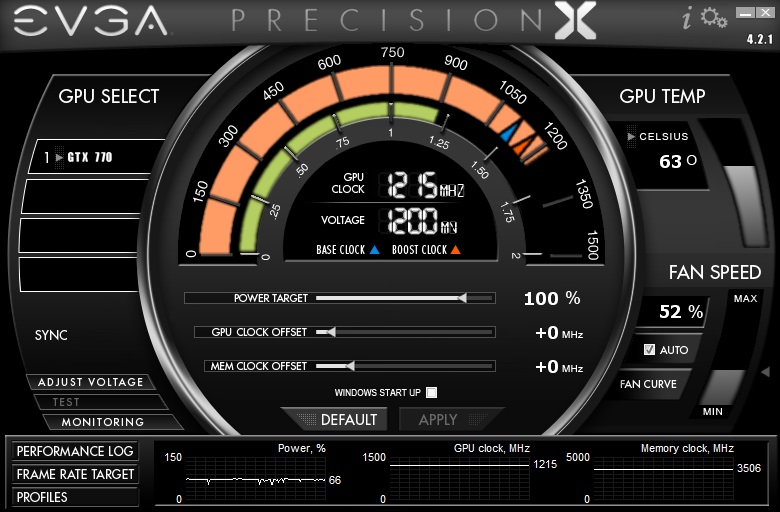Click the memory clock offset +0 MHz value
780x512 pixels.
(x=559, y=367)
